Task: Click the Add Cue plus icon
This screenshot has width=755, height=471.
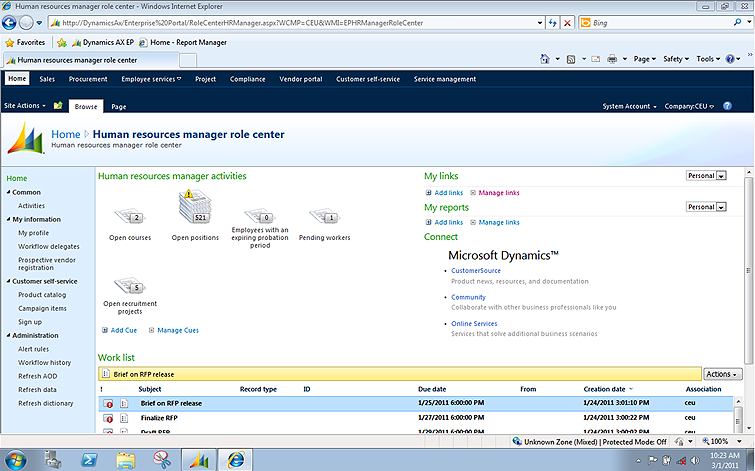Action: [x=104, y=330]
